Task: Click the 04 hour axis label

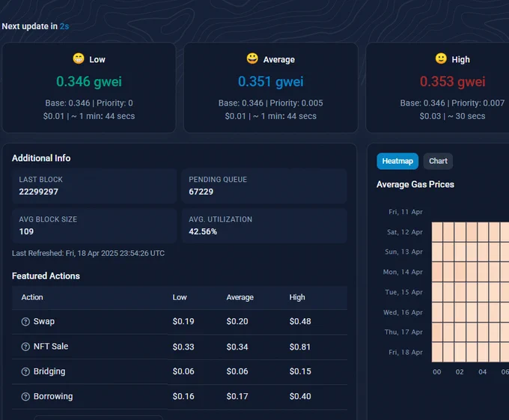Action: coord(482,372)
